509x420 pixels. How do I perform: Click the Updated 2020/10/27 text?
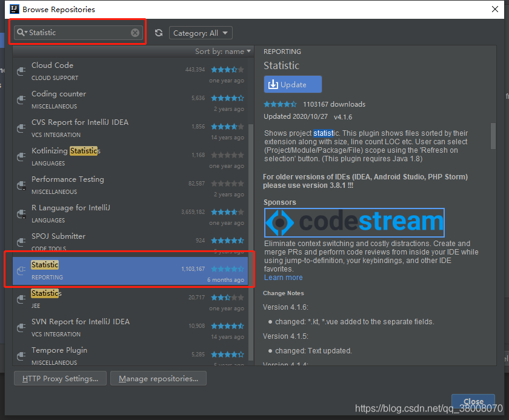tap(296, 116)
